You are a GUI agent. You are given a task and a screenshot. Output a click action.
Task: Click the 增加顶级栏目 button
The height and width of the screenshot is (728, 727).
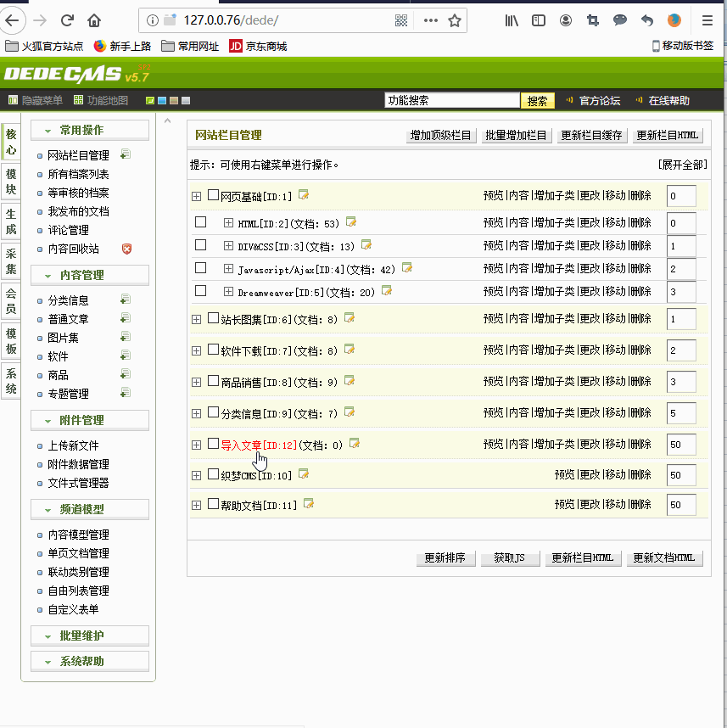pos(441,135)
